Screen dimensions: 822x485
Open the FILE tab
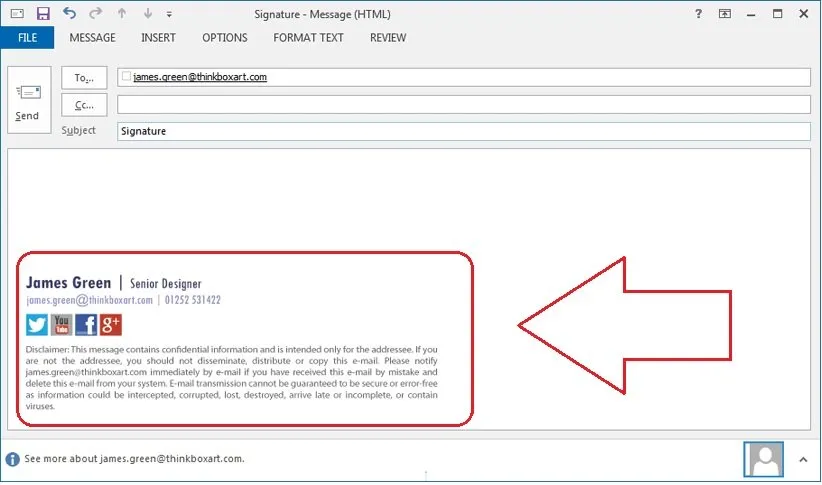pyautogui.click(x=27, y=38)
